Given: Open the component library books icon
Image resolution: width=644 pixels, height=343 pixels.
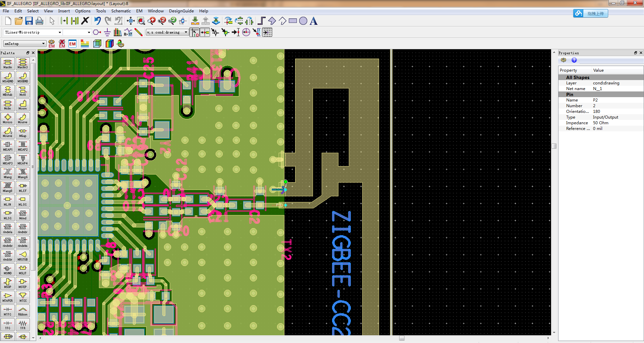Looking at the screenshot, I should coord(118,32).
